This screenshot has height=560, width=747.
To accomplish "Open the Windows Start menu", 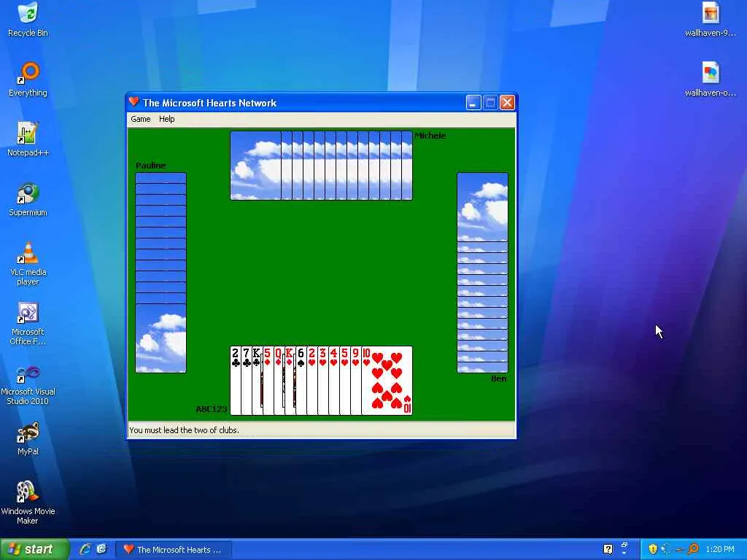I will pyautogui.click(x=35, y=550).
